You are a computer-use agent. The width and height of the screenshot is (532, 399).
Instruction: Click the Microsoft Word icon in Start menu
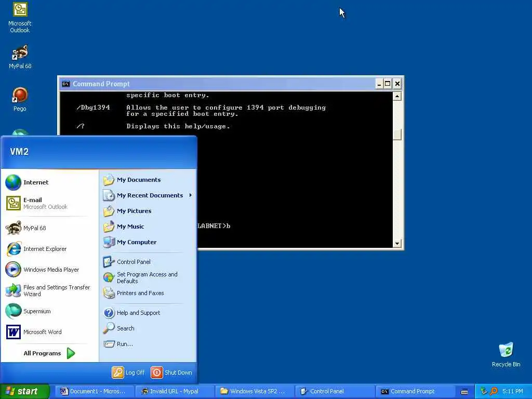pyautogui.click(x=13, y=332)
